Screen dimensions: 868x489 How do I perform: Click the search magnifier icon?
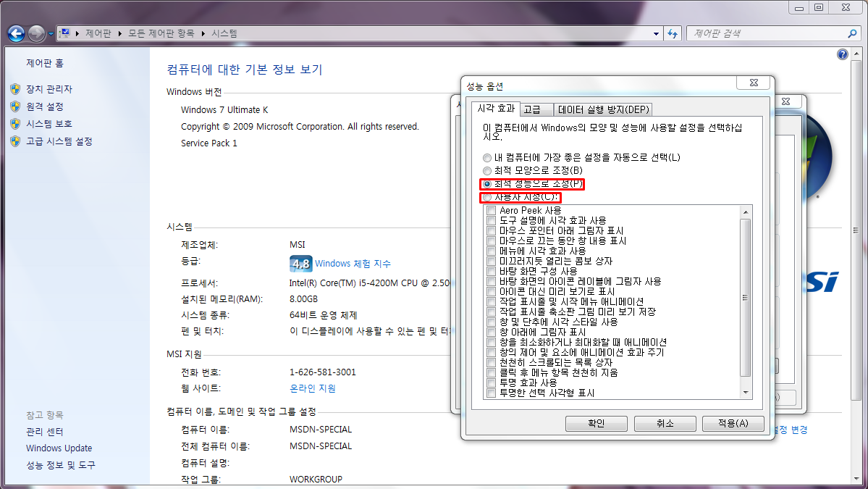pos(852,34)
